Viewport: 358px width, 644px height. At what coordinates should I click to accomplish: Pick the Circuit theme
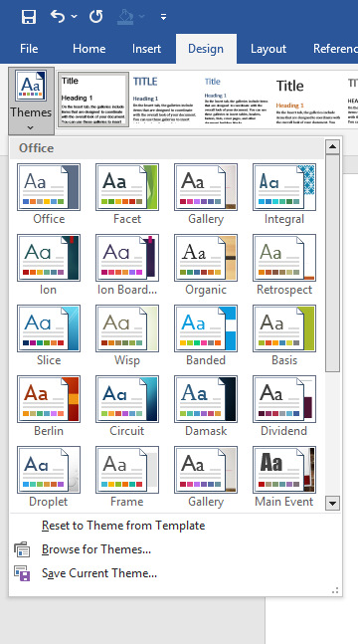pyautogui.click(x=127, y=406)
